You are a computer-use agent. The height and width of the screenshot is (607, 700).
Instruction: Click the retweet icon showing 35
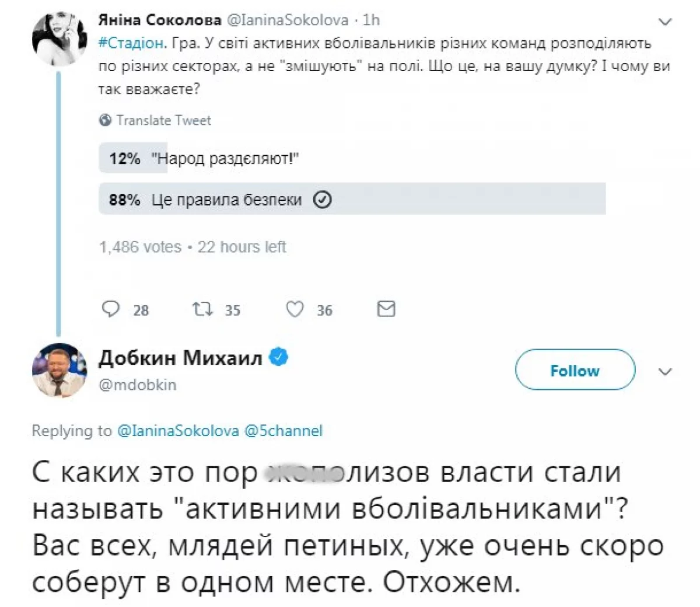[x=202, y=309]
